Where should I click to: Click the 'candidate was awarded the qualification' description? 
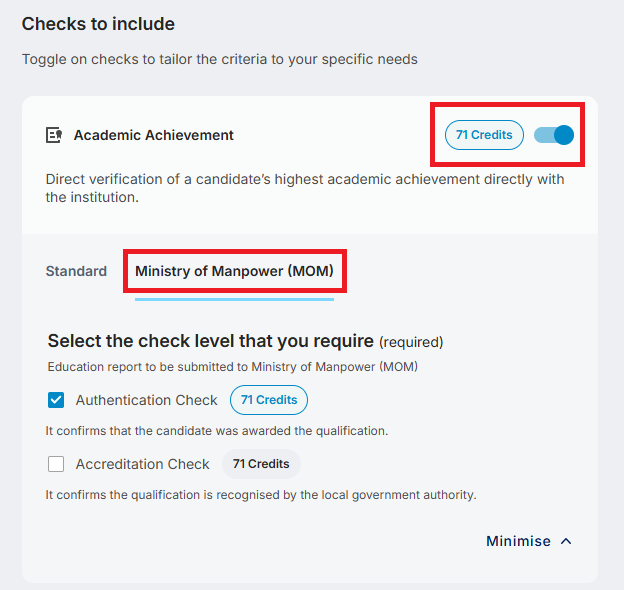pyautogui.click(x=216, y=431)
